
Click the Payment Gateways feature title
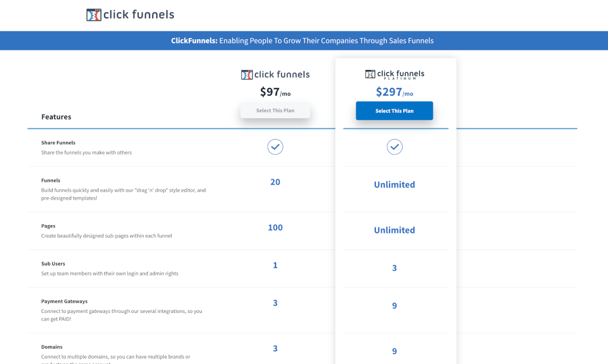[64, 301]
